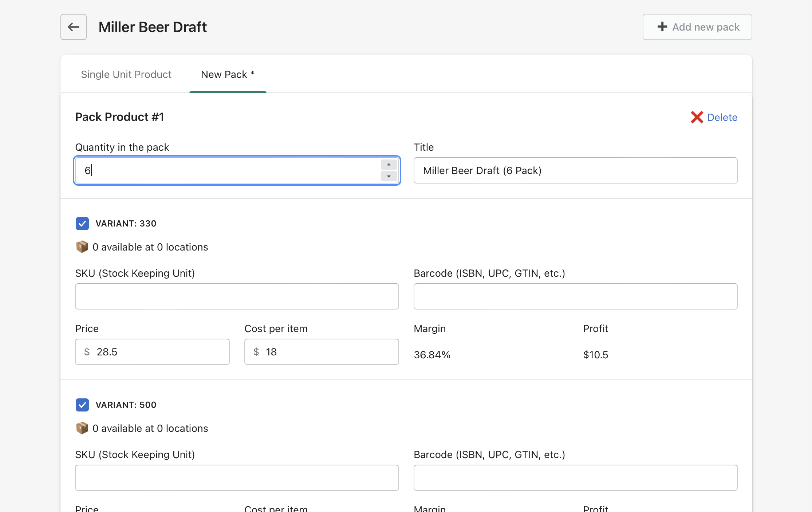The image size is (812, 512).
Task: Switch to Single Unit Product tab
Action: tap(126, 74)
